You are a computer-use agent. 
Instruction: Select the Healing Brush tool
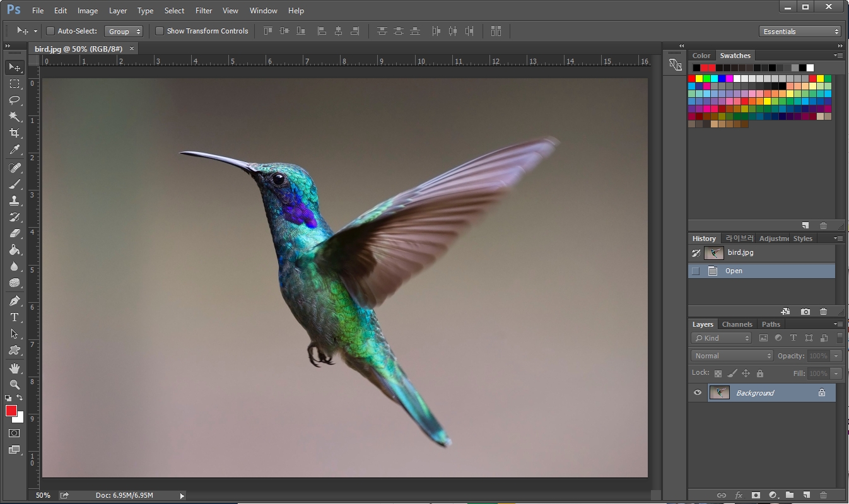15,167
